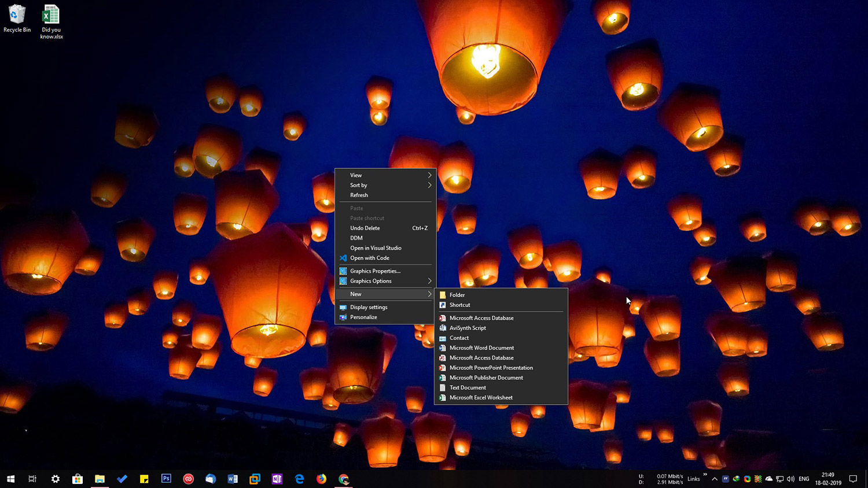Click the OneDrive cloud icon in the tray
Viewport: 868px width, 488px height.
click(769, 479)
